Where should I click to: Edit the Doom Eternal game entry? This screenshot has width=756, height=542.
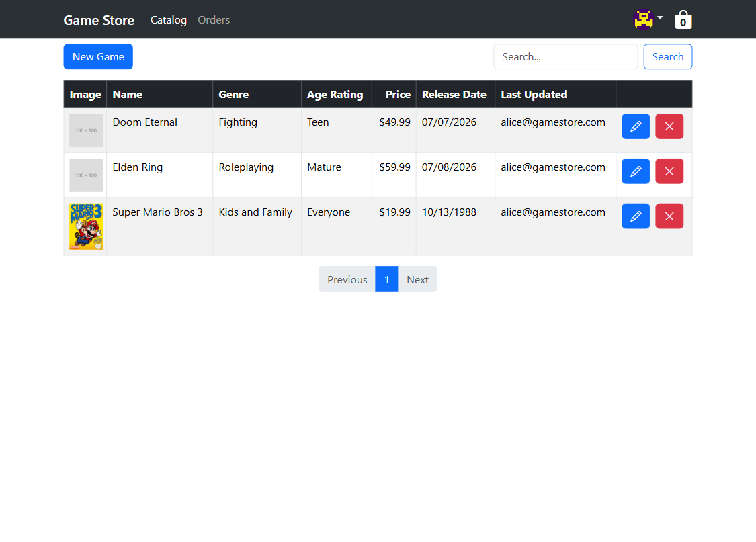click(x=636, y=126)
